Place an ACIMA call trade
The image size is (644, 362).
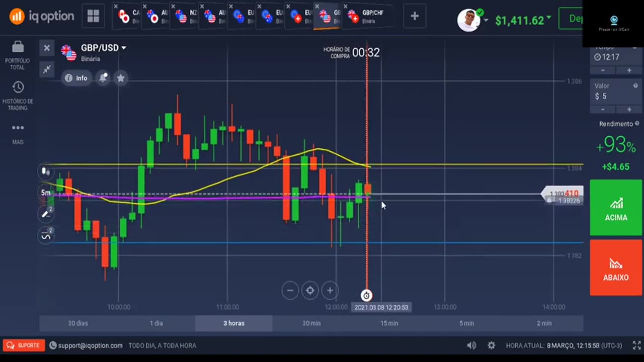616,207
